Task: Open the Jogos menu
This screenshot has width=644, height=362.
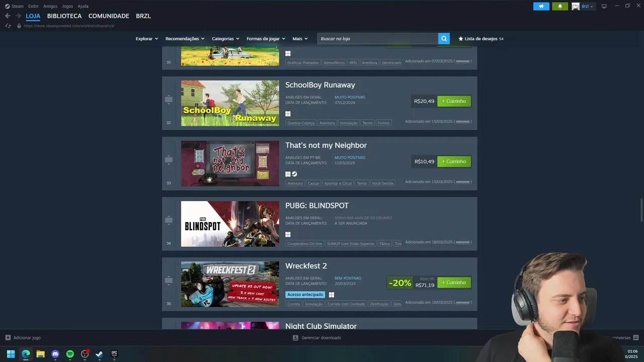Action: click(67, 6)
